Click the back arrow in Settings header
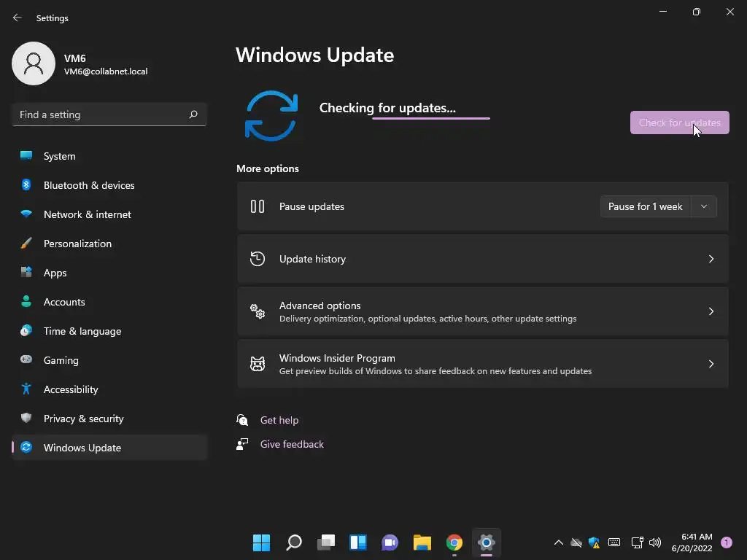747x560 pixels. [x=18, y=17]
